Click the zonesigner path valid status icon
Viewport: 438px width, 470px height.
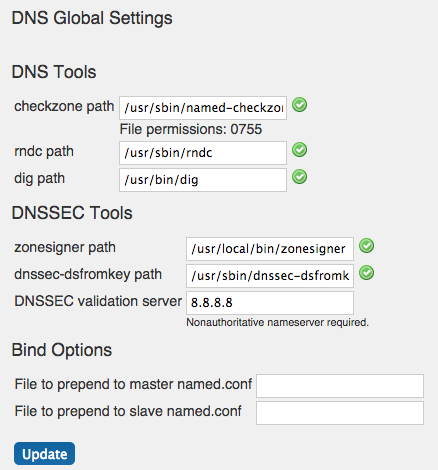(x=366, y=246)
